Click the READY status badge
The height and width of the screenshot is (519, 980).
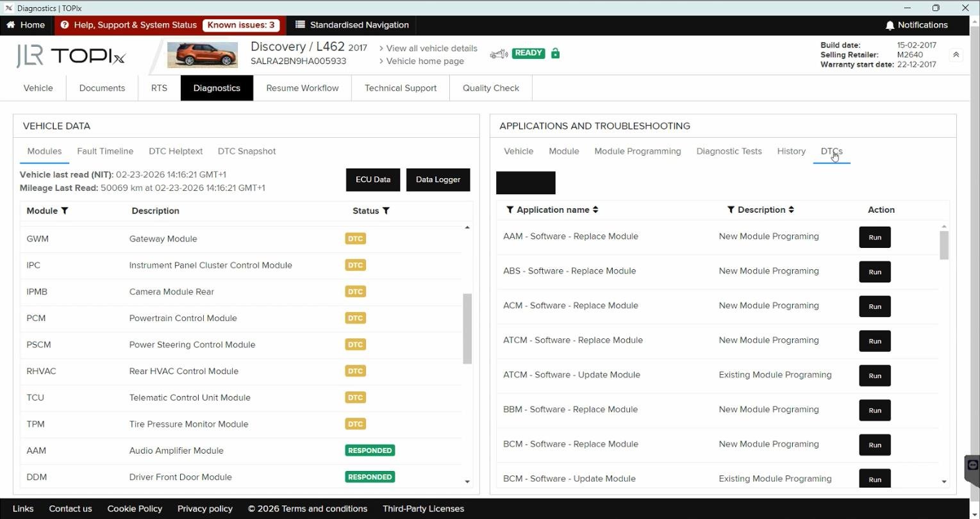tap(528, 53)
